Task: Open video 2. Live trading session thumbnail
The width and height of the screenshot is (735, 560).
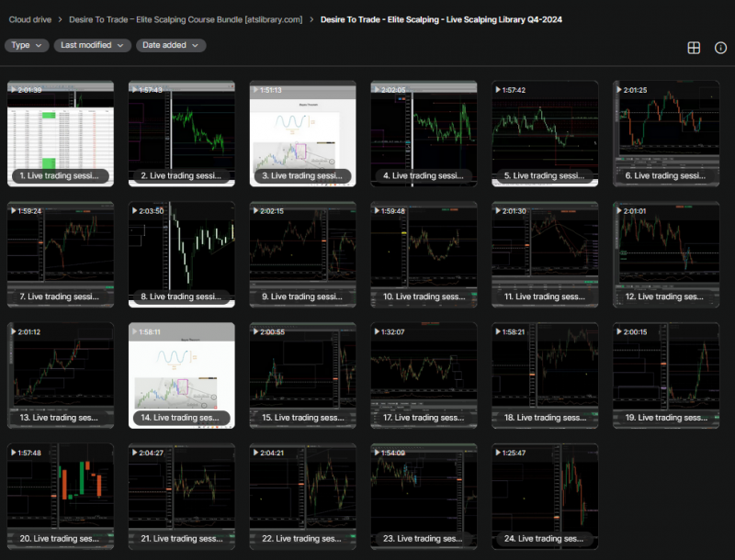Action: point(182,134)
